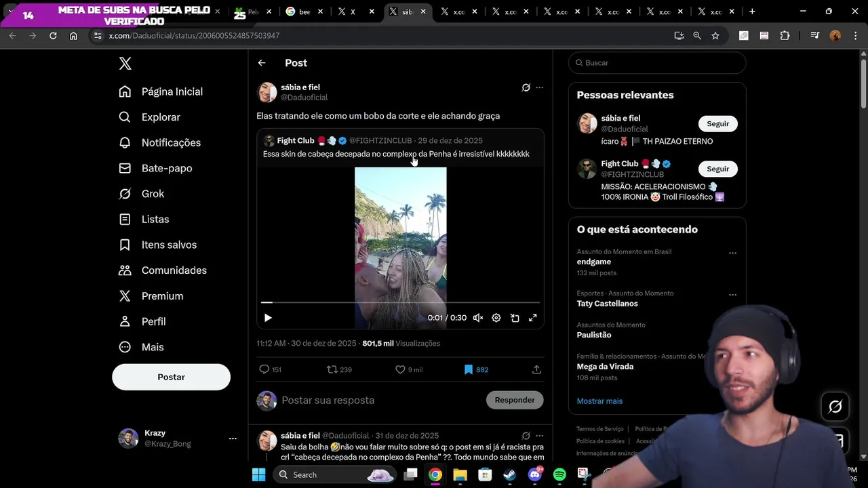
Task: Open Spotify from the taskbar
Action: click(x=559, y=474)
